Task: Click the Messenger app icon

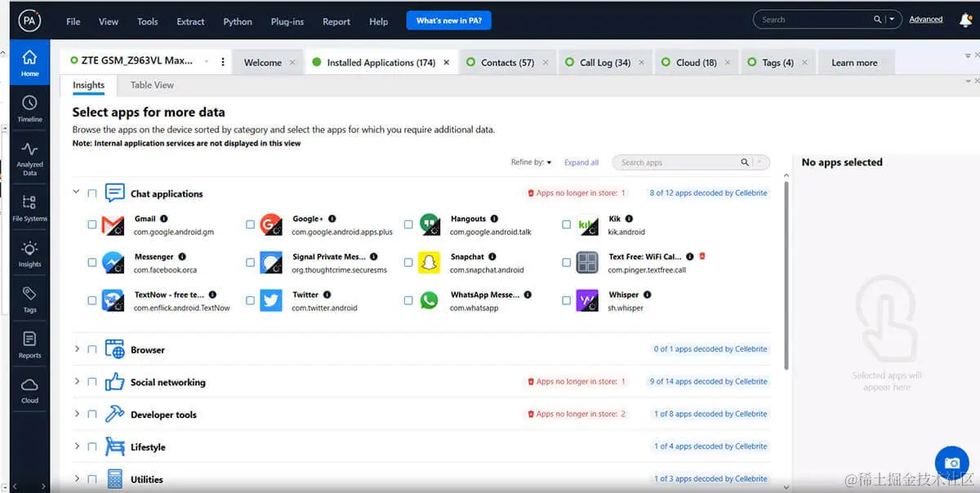Action: (x=113, y=262)
